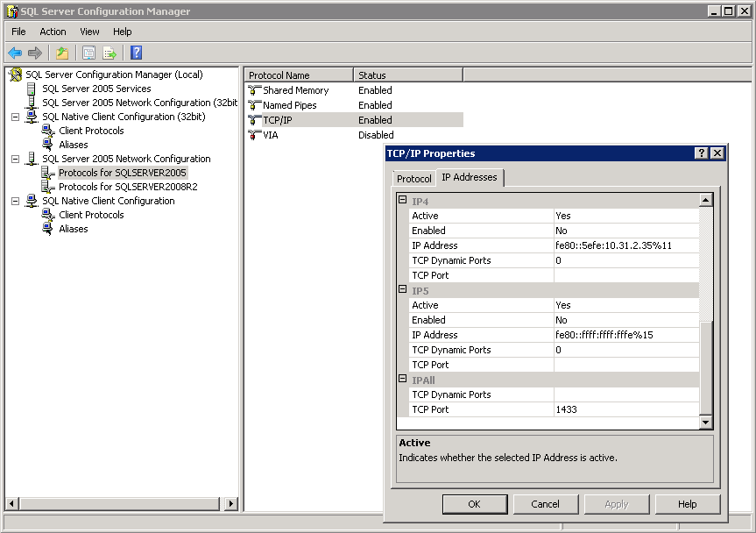Click the Cancel button
The width and height of the screenshot is (756, 533).
point(545,504)
